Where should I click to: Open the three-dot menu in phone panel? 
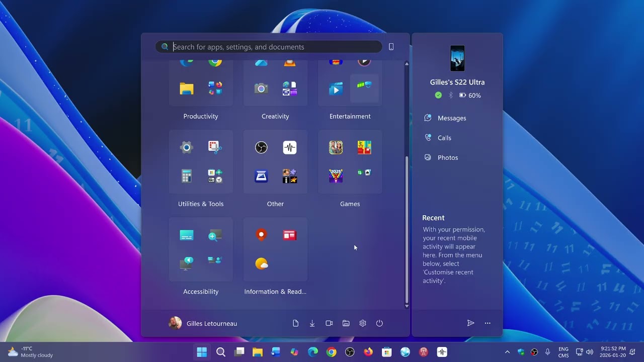[x=488, y=323]
